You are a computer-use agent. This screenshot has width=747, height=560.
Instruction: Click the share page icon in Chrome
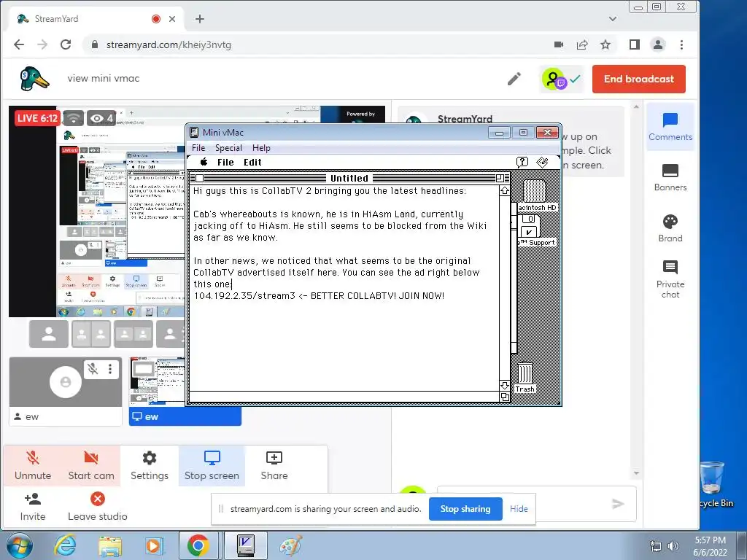[x=582, y=44]
